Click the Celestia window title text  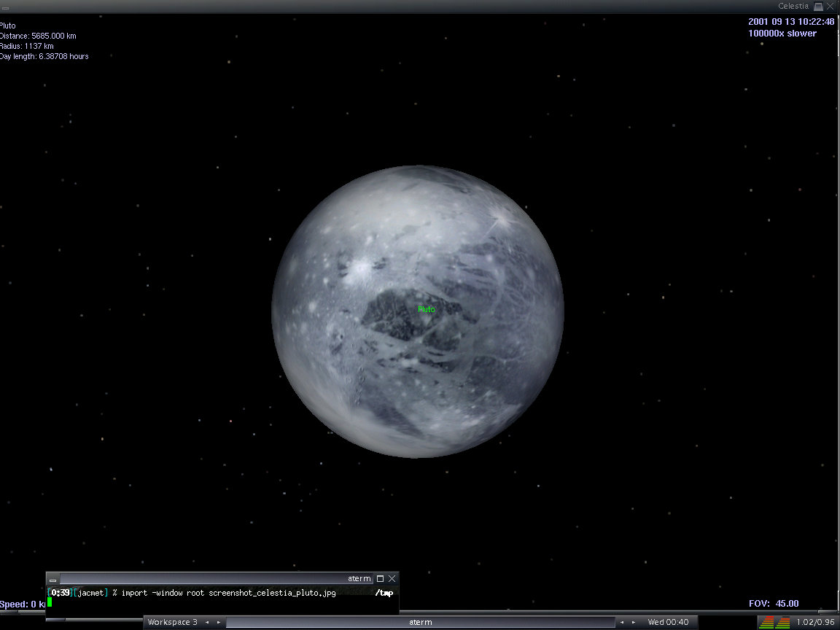(793, 7)
